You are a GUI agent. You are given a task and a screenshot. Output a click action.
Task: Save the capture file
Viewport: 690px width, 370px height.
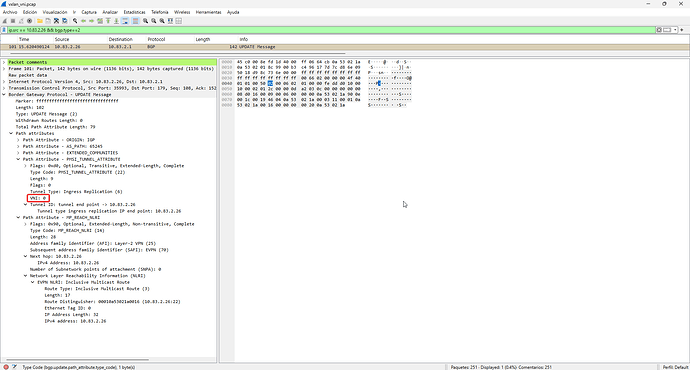(48, 21)
